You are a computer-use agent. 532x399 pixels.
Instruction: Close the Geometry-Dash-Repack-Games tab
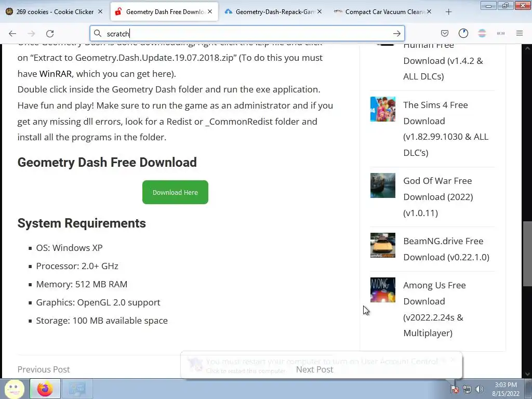(x=320, y=11)
